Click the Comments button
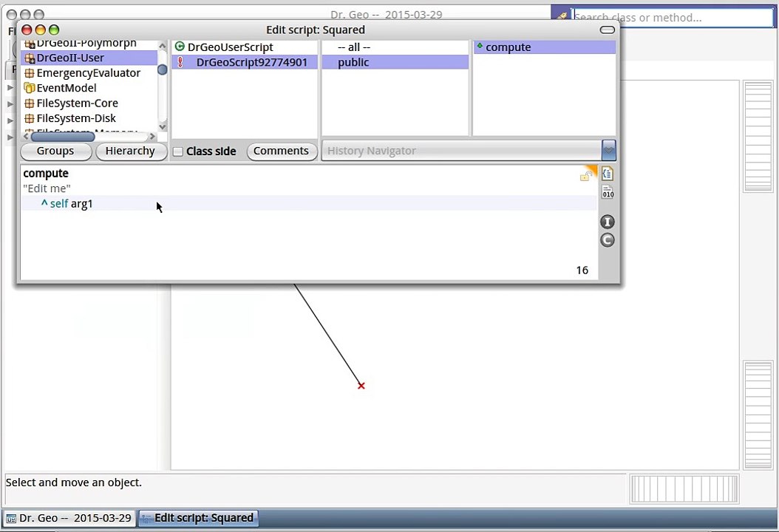Image resolution: width=779 pixels, height=532 pixels. (x=281, y=151)
